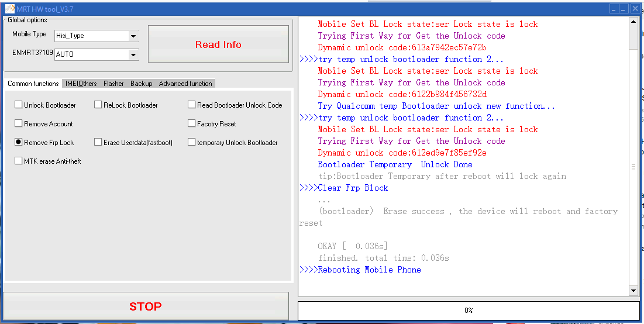Click the red STOP button
The image size is (644, 324).
click(146, 306)
